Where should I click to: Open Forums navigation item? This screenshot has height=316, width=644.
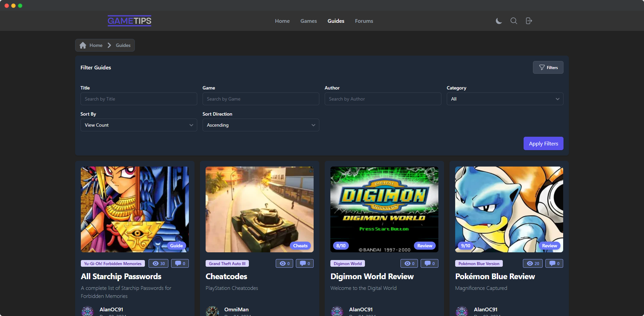pyautogui.click(x=364, y=21)
